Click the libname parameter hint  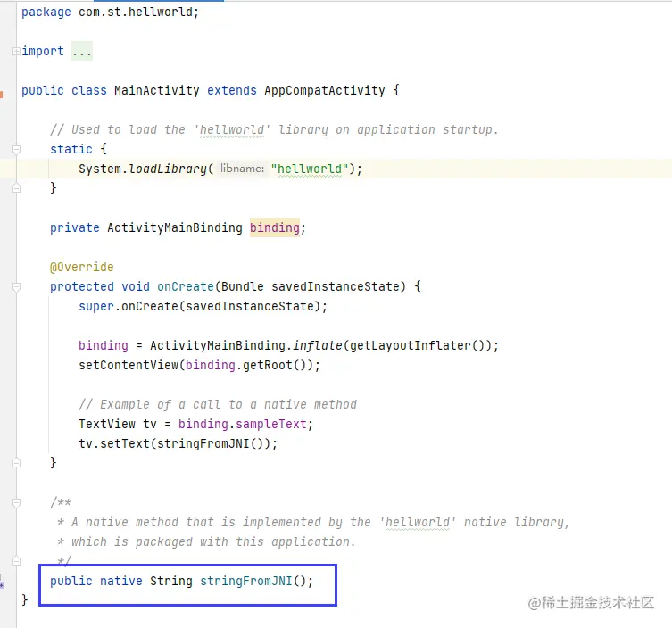242,169
